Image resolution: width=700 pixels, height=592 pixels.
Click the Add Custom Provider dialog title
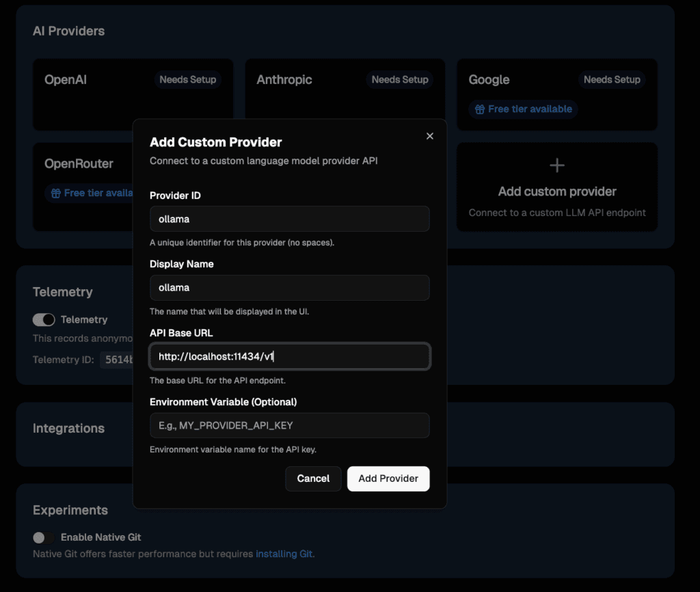point(215,142)
